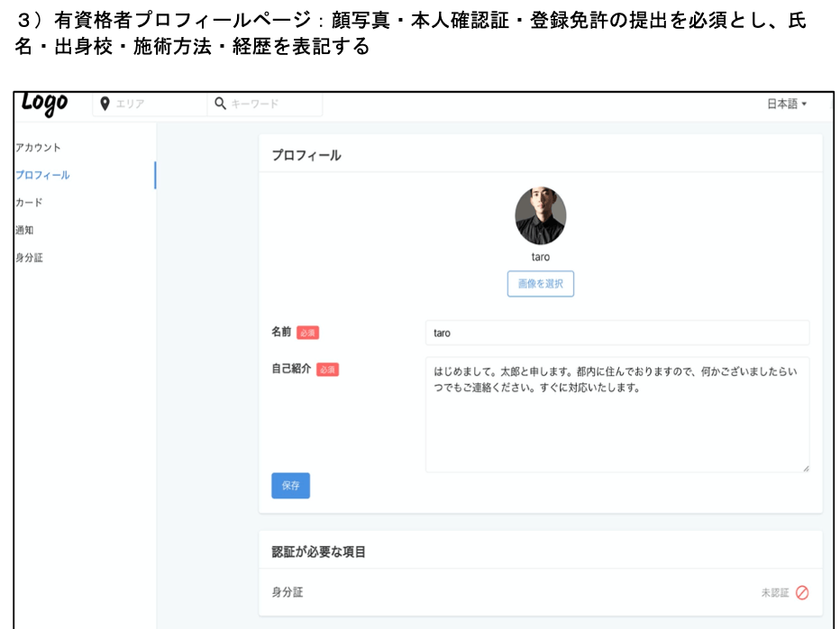This screenshot has width=840, height=629.
Task: Click the red unverified prohibition icon
Action: [x=801, y=593]
